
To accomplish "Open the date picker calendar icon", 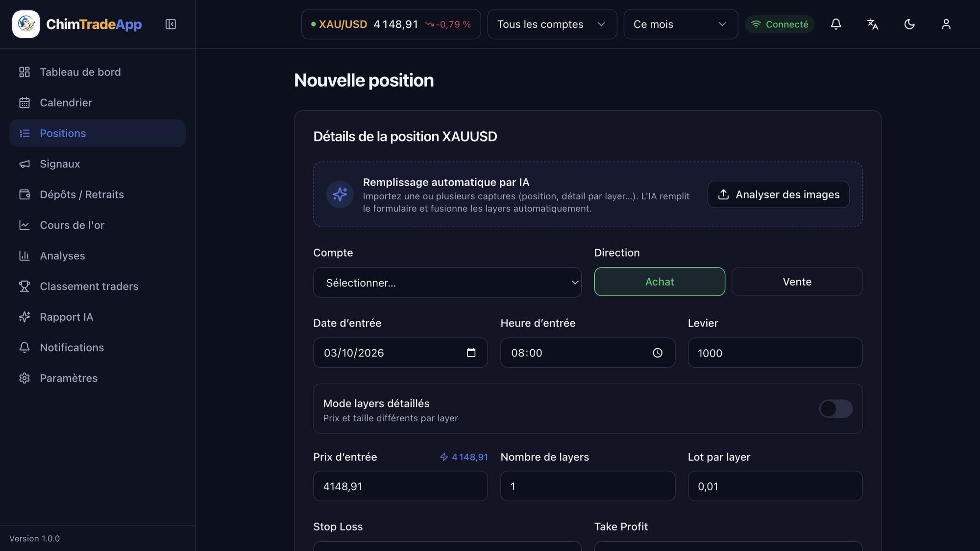I will [471, 353].
